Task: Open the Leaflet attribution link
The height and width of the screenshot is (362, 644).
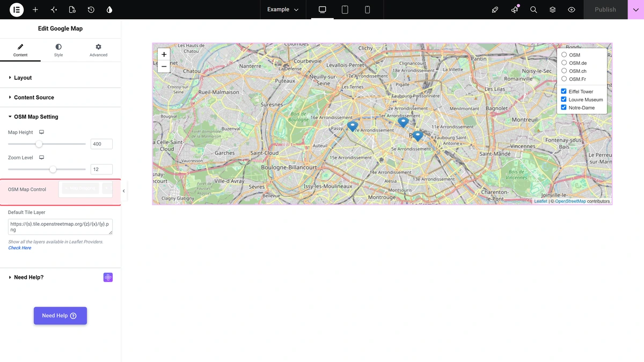Action: [540, 201]
